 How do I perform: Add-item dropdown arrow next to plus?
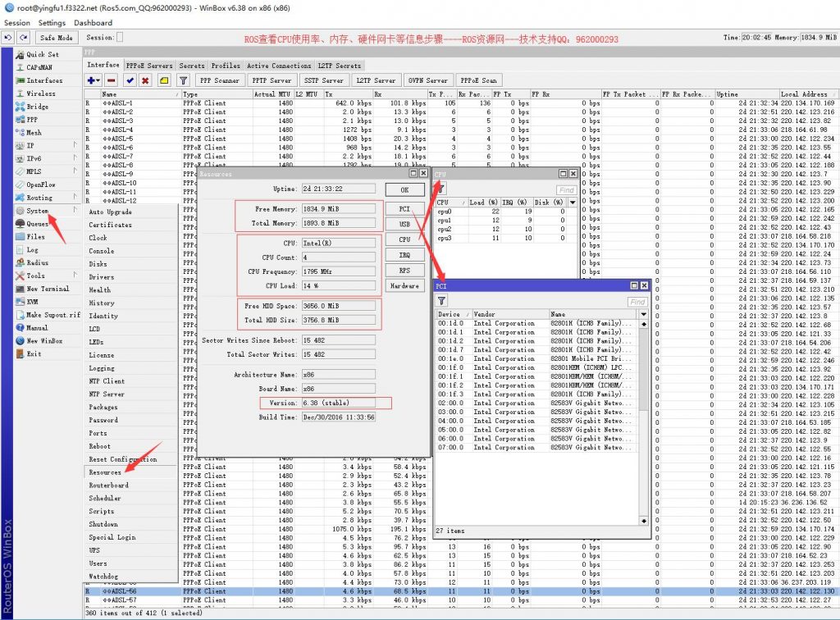click(98, 80)
